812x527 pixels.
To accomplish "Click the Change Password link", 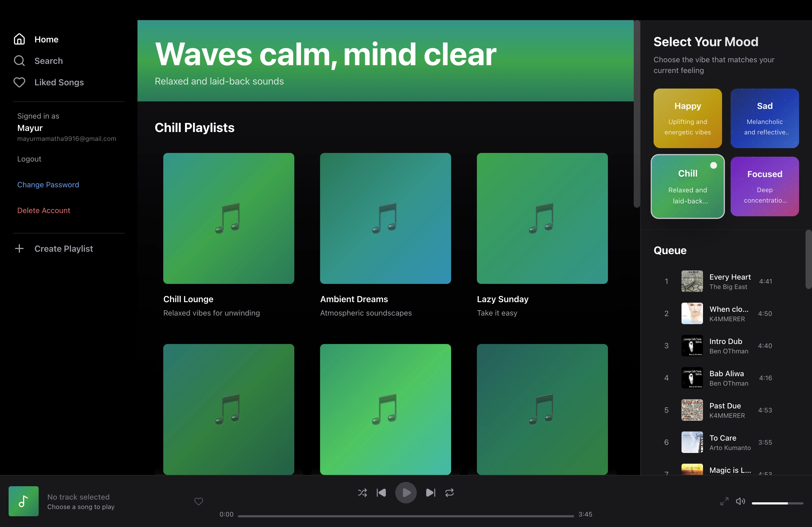I will coord(48,184).
